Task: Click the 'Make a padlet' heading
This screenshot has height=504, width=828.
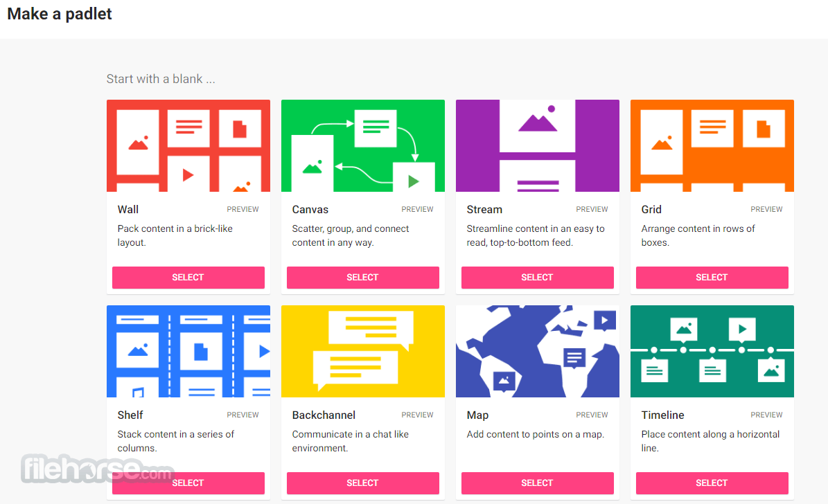Action: 60,14
